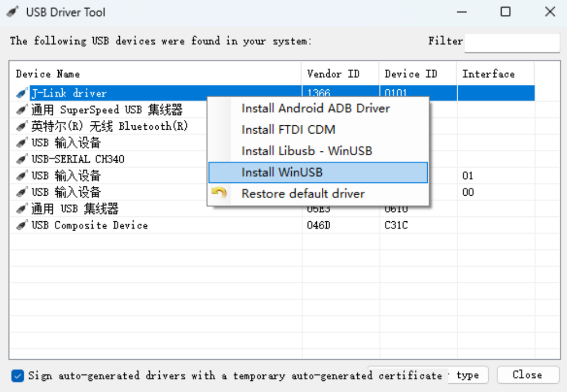The height and width of the screenshot is (392, 567).
Task: Click into the Filter text field
Action: tap(512, 42)
